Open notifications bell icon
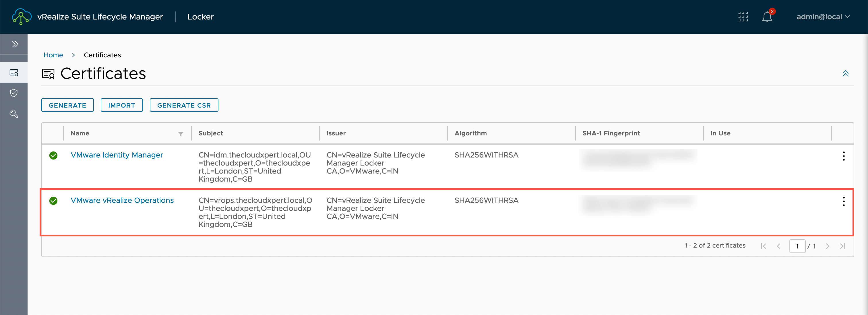The image size is (868, 315). point(767,17)
